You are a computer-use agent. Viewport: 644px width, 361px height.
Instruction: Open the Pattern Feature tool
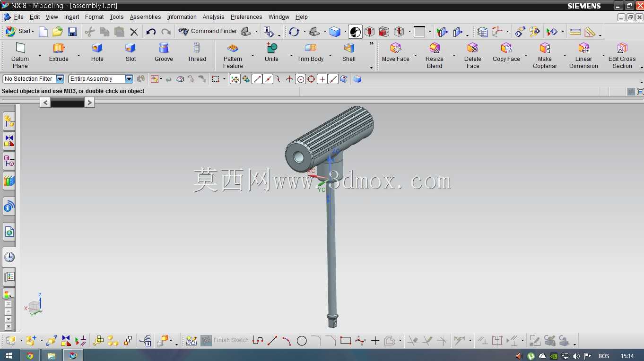pyautogui.click(x=233, y=55)
